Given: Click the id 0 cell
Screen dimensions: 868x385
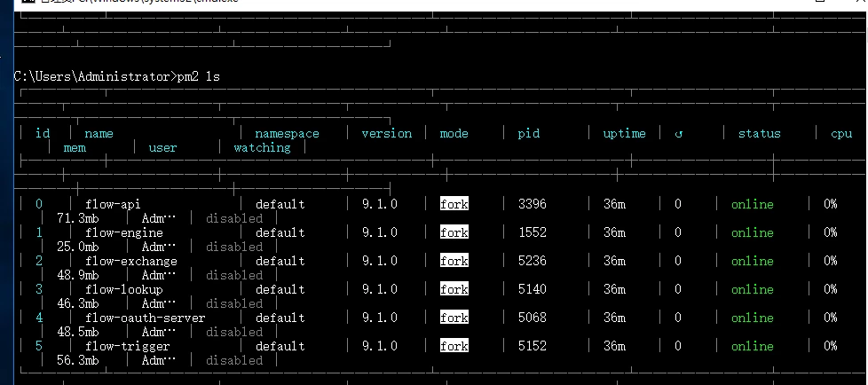Looking at the screenshot, I should click(39, 204).
